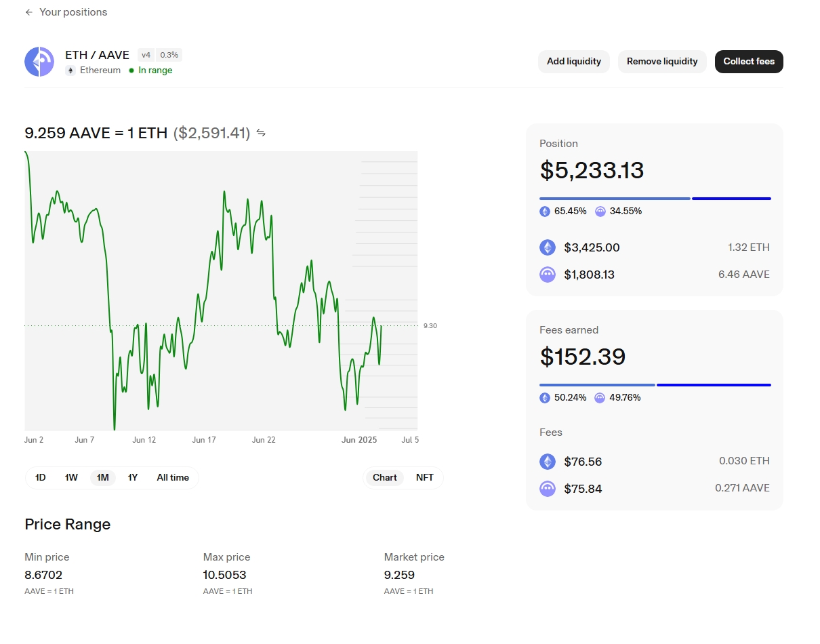
Task: Click the 9.259 AAVE = 1 ETH heading
Action: 96,133
